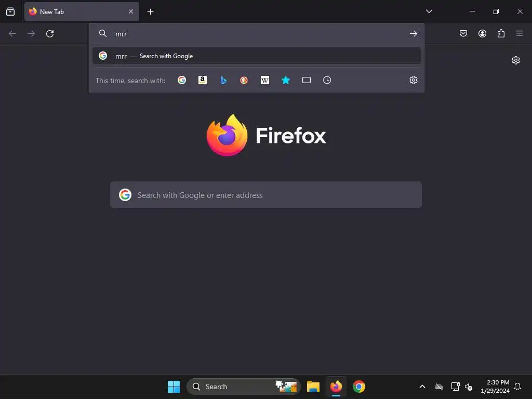Open the application hamburger menu
This screenshot has height=399, width=532.
pos(520,34)
